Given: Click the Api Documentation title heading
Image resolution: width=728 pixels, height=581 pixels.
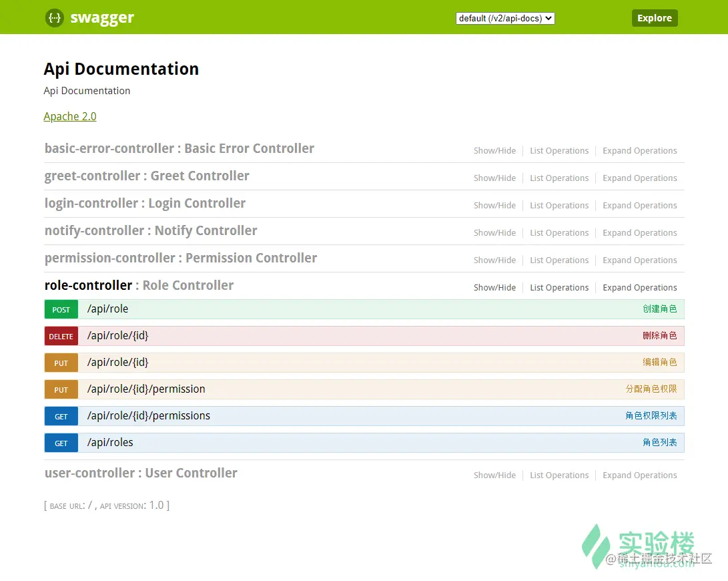Looking at the screenshot, I should (121, 69).
